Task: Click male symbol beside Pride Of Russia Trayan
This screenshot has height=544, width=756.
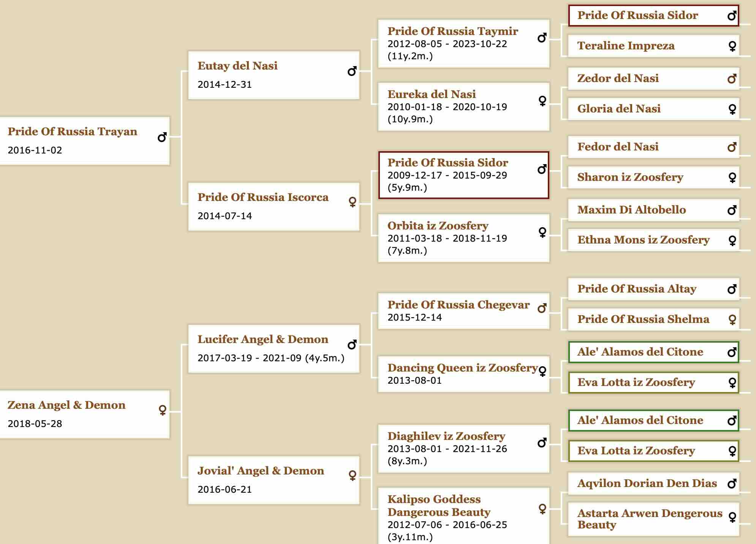Action: tap(162, 137)
